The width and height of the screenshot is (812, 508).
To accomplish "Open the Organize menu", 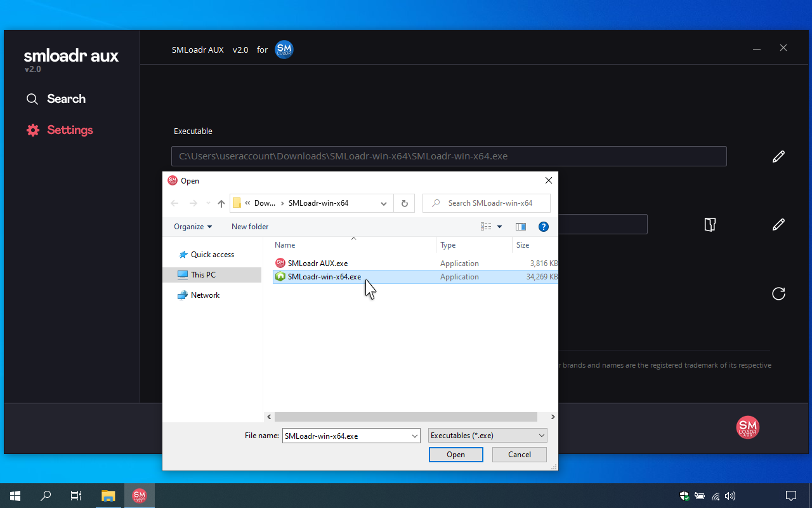I will [x=193, y=227].
